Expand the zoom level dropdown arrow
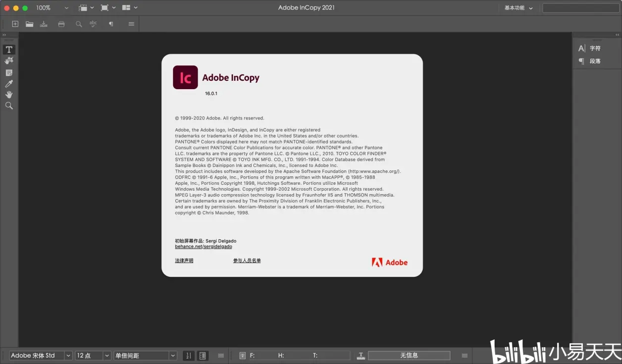622x364 pixels. click(67, 8)
